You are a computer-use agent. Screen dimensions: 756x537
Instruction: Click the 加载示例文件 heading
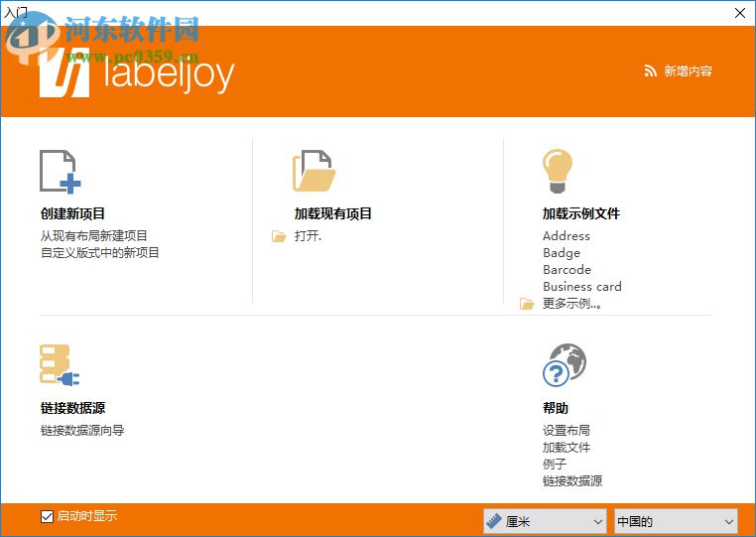[x=581, y=213]
